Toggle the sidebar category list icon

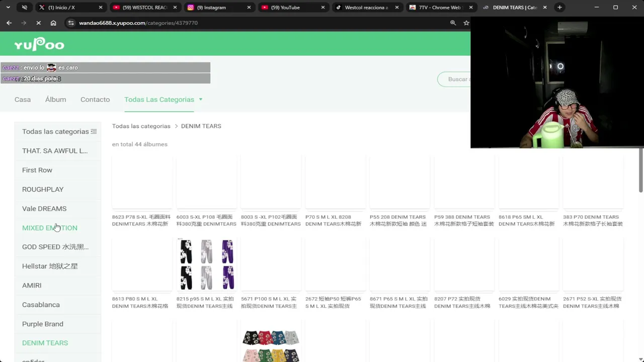point(94,131)
